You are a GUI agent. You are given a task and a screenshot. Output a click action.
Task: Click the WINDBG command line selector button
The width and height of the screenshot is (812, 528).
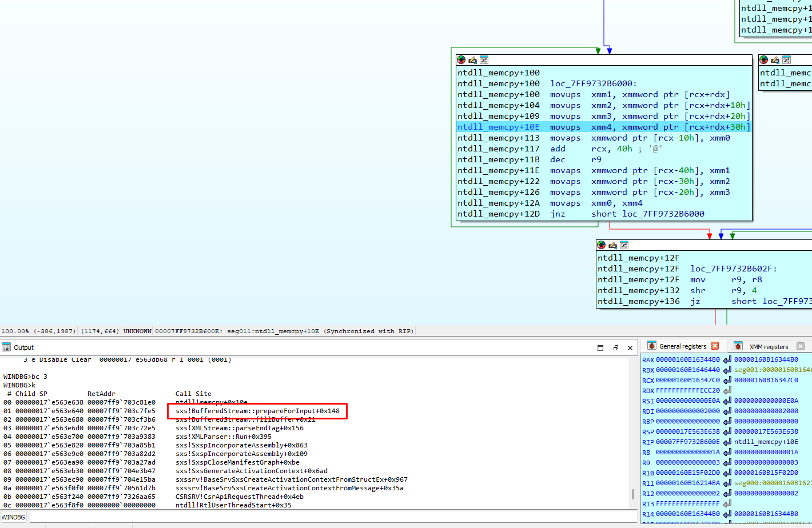coord(14,517)
